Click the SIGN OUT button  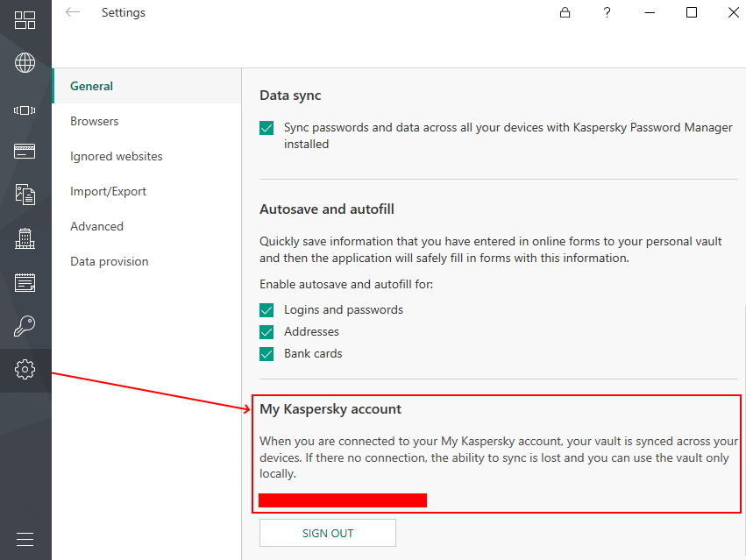[x=328, y=533]
